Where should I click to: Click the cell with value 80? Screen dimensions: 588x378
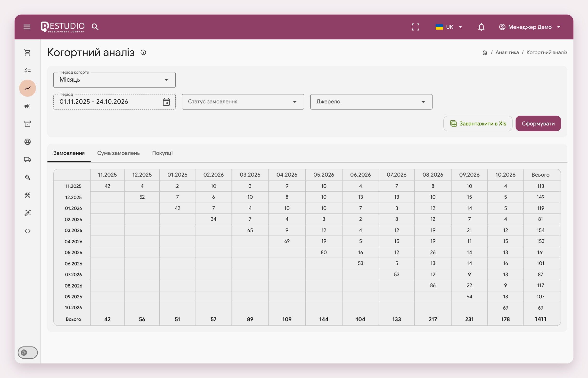(x=324, y=252)
